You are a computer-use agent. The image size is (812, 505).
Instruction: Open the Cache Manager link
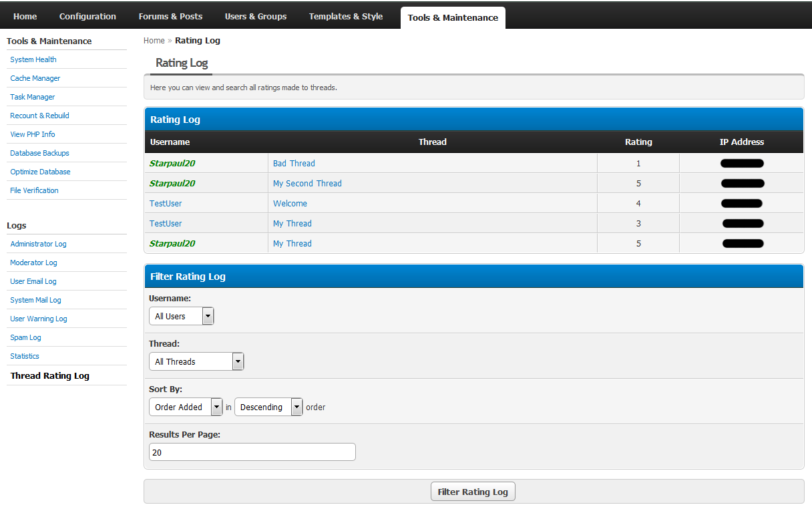(35, 78)
